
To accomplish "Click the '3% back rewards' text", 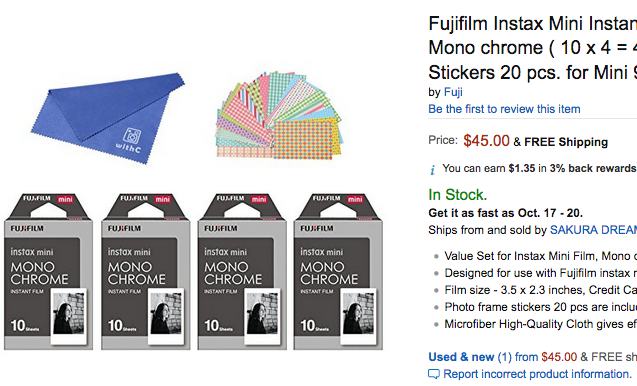I will [593, 168].
